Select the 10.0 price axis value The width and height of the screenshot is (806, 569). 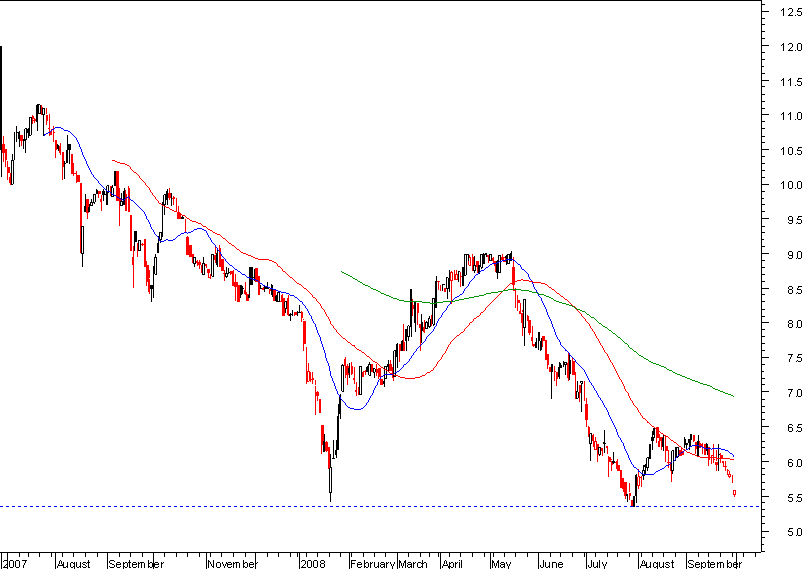(x=791, y=185)
